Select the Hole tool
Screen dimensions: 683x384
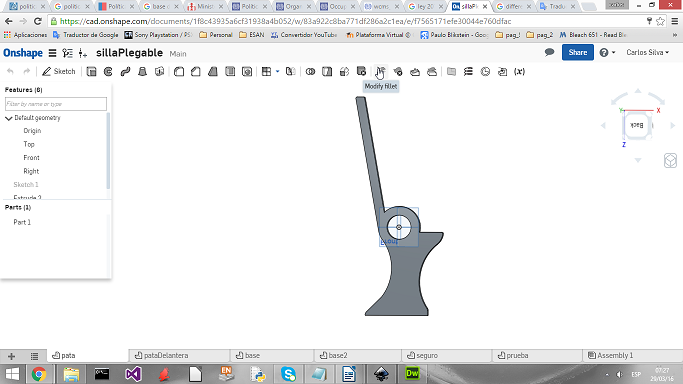247,71
